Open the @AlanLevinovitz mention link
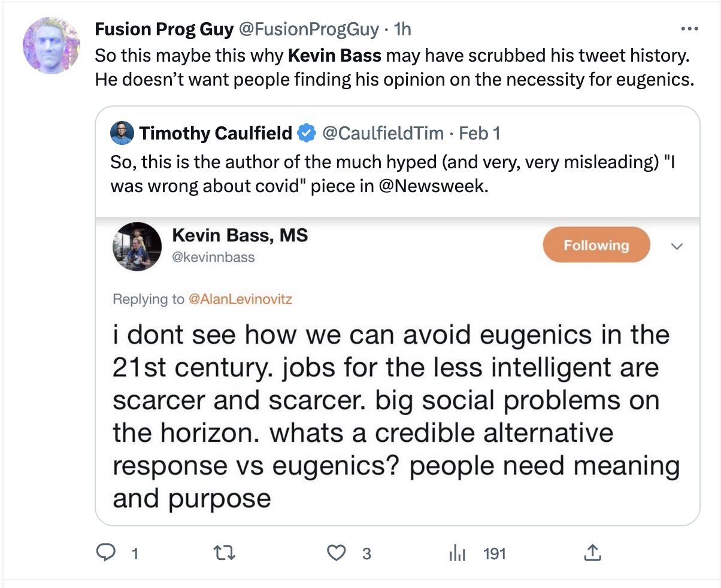 (x=240, y=299)
